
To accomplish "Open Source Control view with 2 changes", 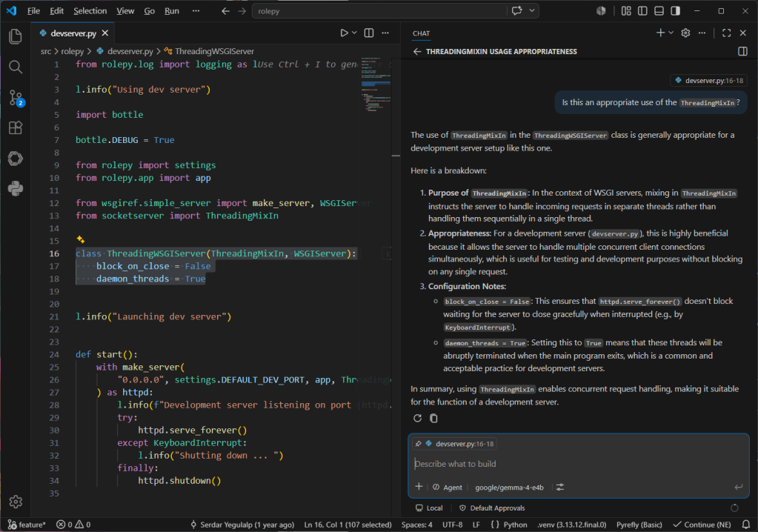I will tap(16, 98).
